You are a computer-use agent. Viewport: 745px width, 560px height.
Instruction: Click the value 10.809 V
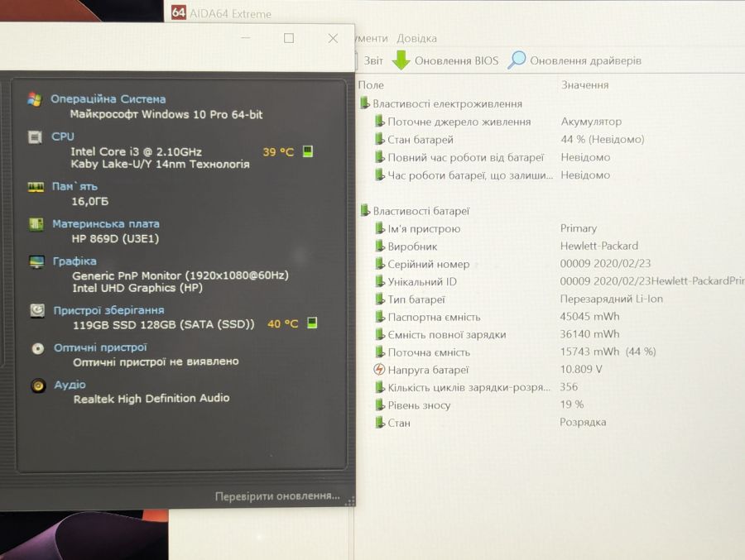[x=581, y=369]
